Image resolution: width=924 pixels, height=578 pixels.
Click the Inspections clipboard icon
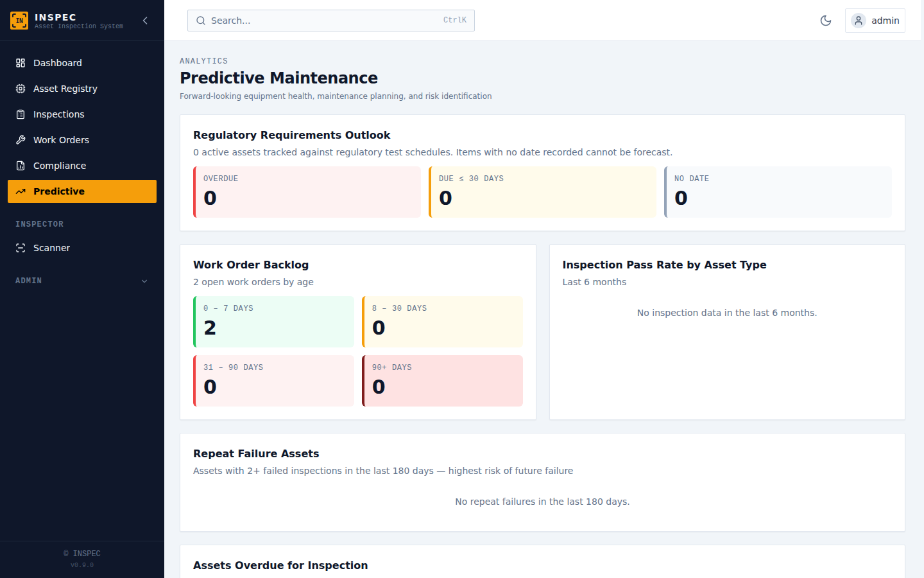21,114
